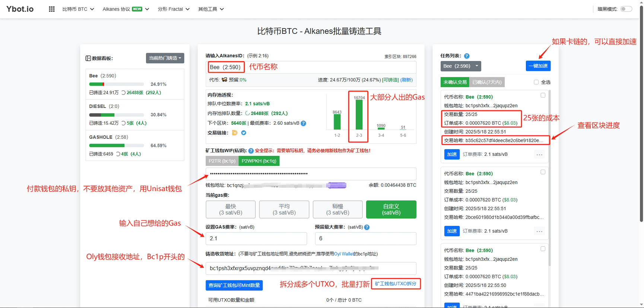Click refresh spinner in GASHOLE dashboard card
This screenshot has width=644, height=308.
118,154
